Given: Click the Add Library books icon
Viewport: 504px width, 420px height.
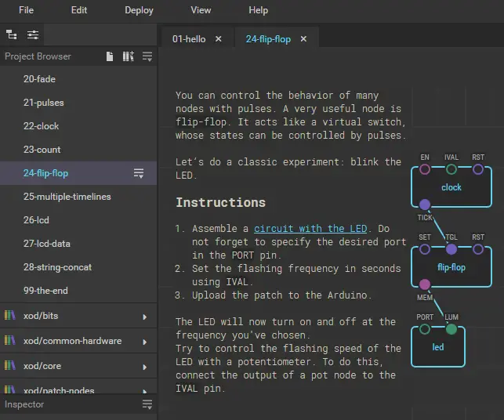Looking at the screenshot, I should (x=129, y=56).
